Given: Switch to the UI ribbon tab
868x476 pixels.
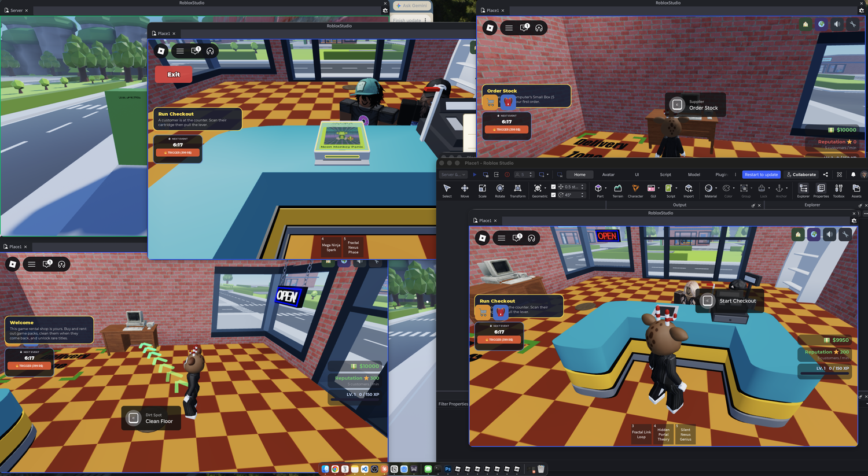Looking at the screenshot, I should click(x=637, y=175).
